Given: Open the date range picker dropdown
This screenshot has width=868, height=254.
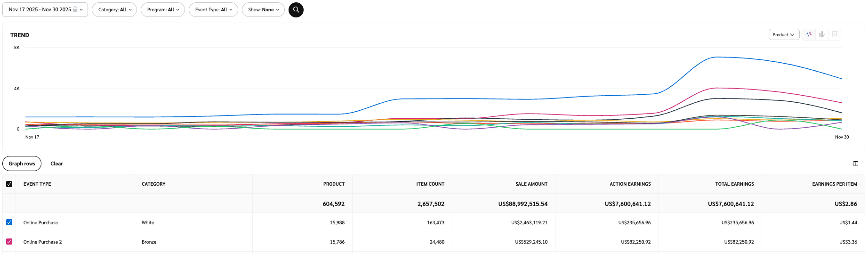Looking at the screenshot, I should pyautogui.click(x=45, y=9).
